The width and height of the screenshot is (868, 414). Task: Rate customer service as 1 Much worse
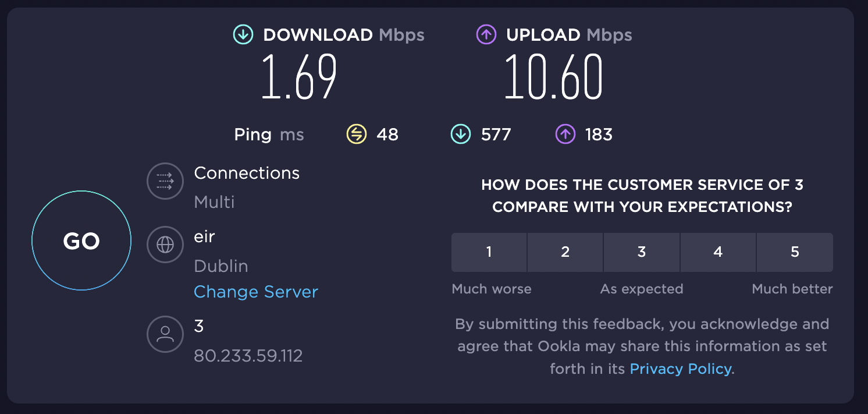point(489,252)
